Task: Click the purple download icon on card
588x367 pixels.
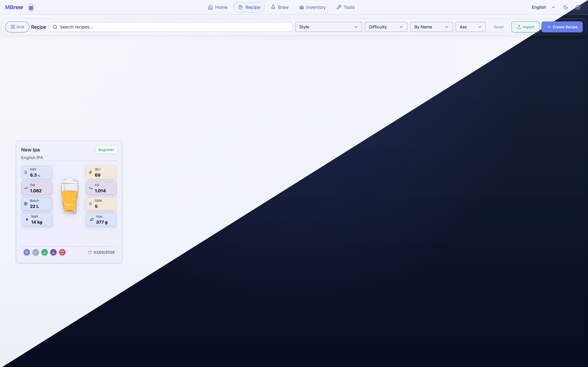Action: tap(53, 252)
